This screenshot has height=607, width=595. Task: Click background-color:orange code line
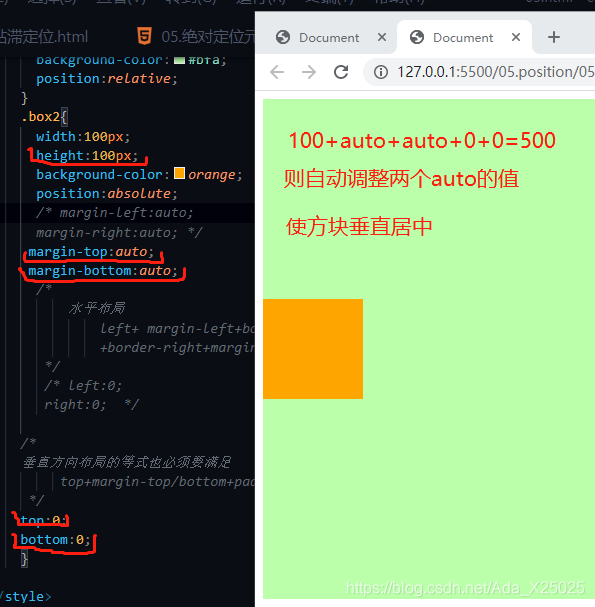[139, 175]
